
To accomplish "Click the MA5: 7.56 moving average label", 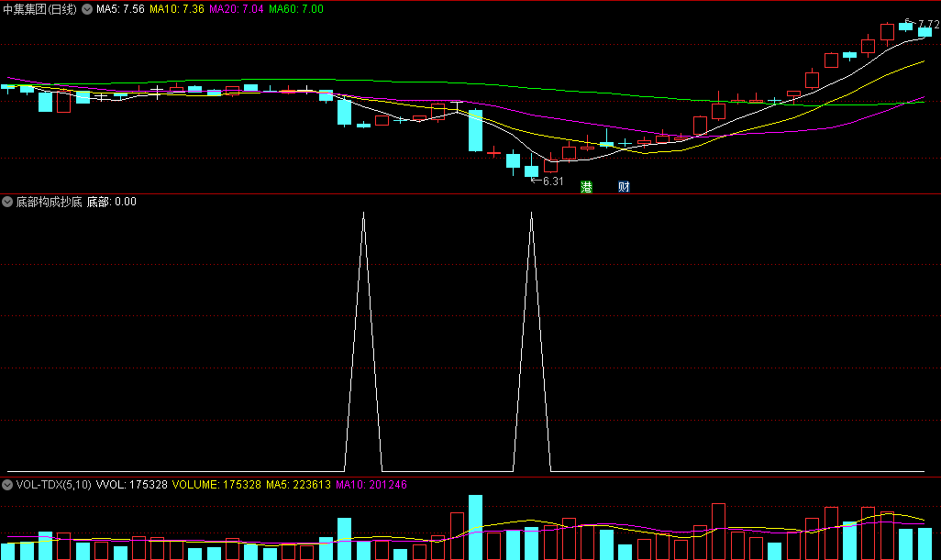I will pos(120,9).
